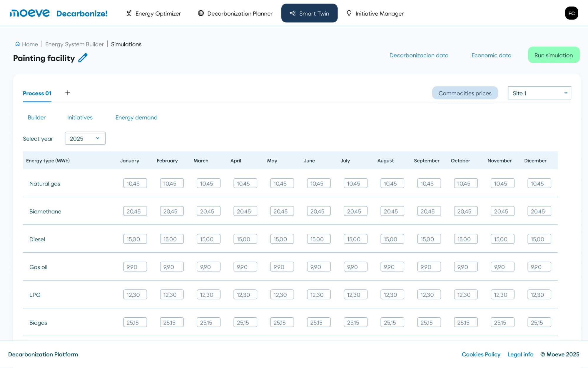Click the Initiative Manager lightbulb icon
The width and height of the screenshot is (588, 368).
tap(349, 13)
